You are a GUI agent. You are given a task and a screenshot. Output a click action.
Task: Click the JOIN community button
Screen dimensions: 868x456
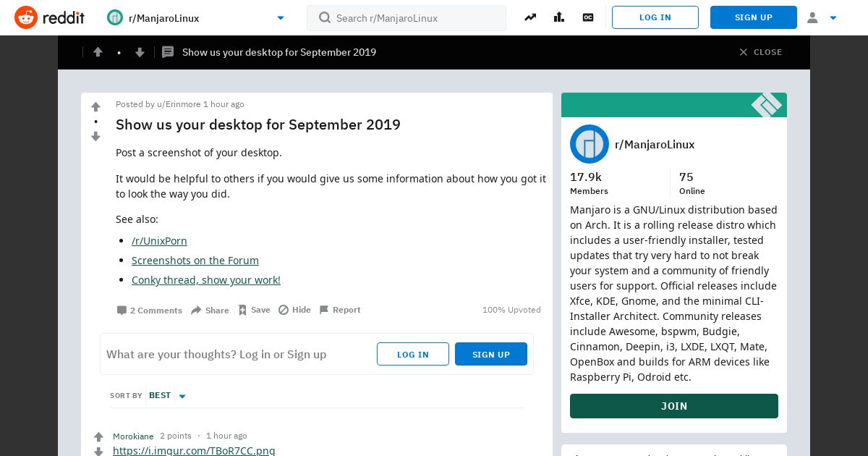click(674, 406)
